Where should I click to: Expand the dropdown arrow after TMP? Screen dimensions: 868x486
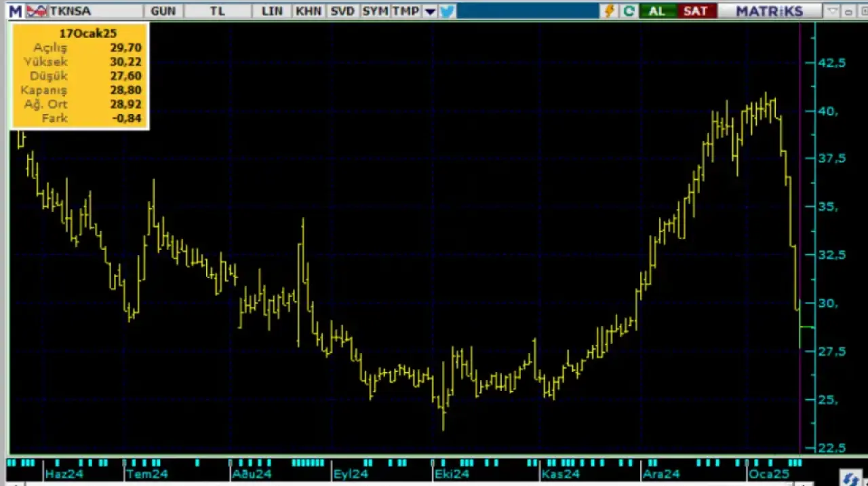coord(430,12)
